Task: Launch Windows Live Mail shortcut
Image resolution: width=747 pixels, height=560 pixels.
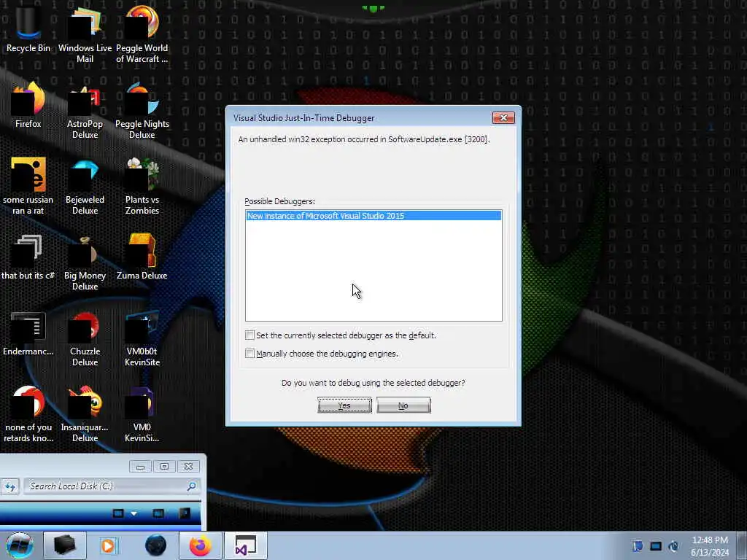Action: pos(85,34)
